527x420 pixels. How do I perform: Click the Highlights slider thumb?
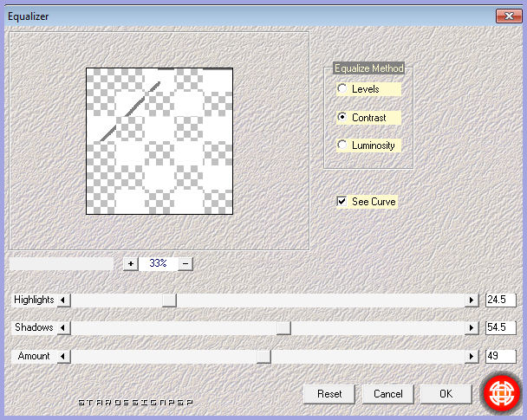coord(169,300)
